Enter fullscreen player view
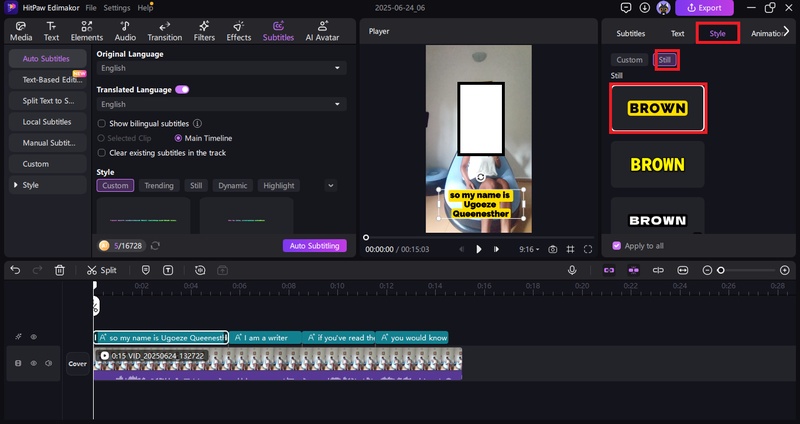 click(589, 249)
